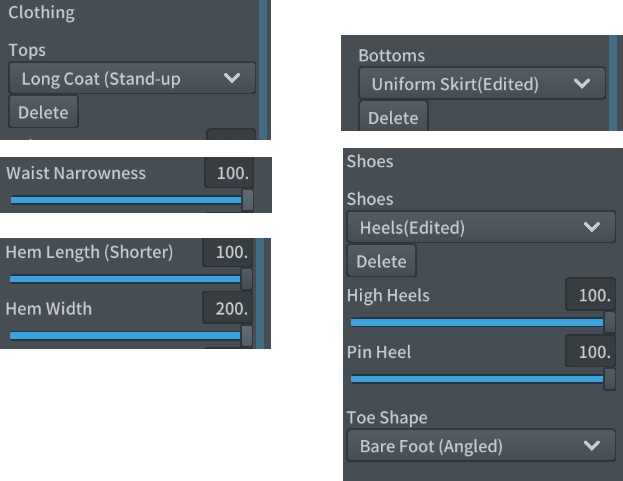Open the Bottoms dropdown Uniform Skirt
623x481 pixels.
[465, 84]
